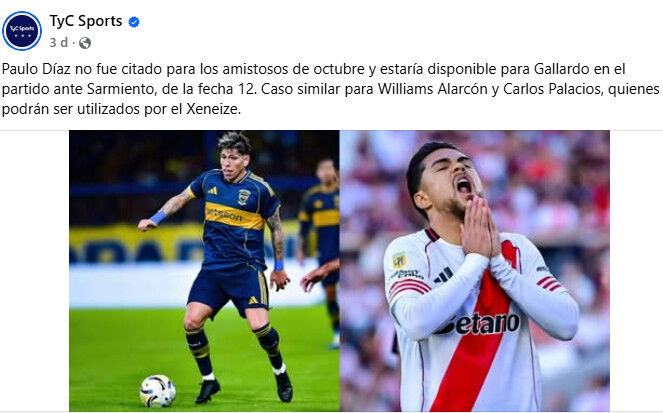Click the praying hands of River player
This screenshot has width=663, height=413.
pos(479,228)
